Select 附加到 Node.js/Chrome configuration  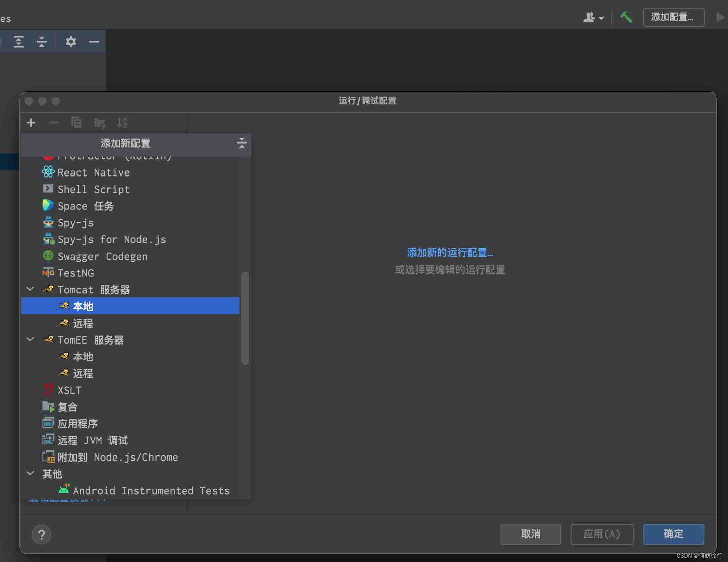coord(130,457)
